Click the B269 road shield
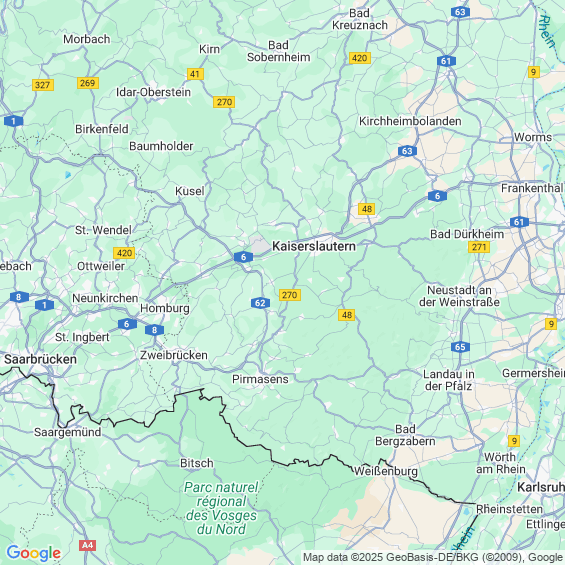 point(88,83)
